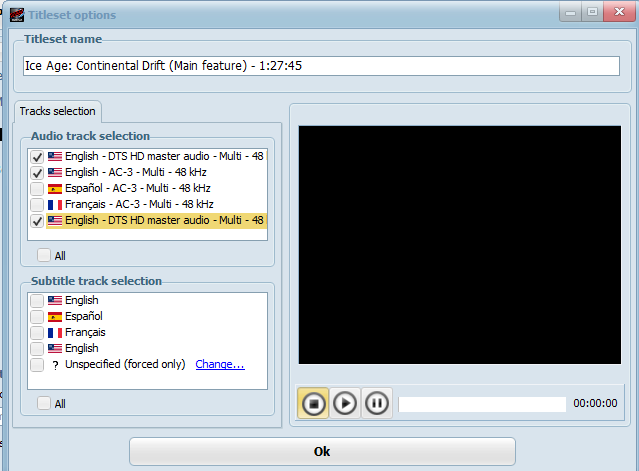Screen dimensions: 639x471
Task: Select 'Français - AC-3 - Multi - 48 kHz' row text
Action: (139, 204)
